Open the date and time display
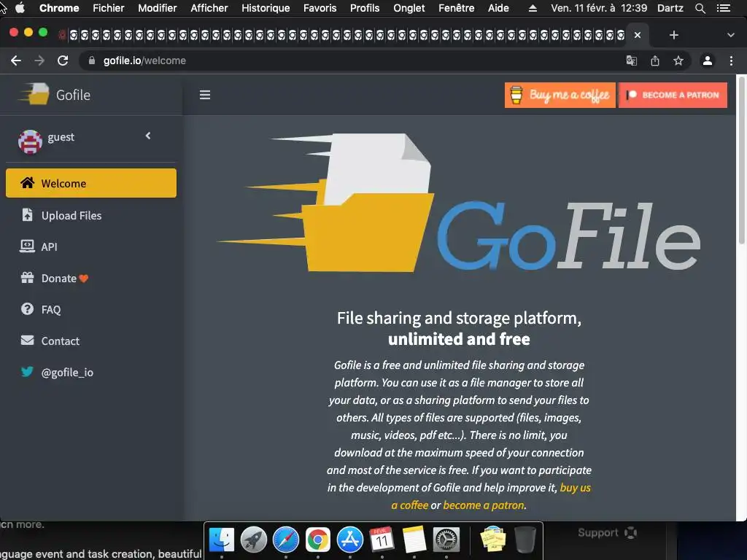Screen dimensions: 747x560 click(x=599, y=8)
